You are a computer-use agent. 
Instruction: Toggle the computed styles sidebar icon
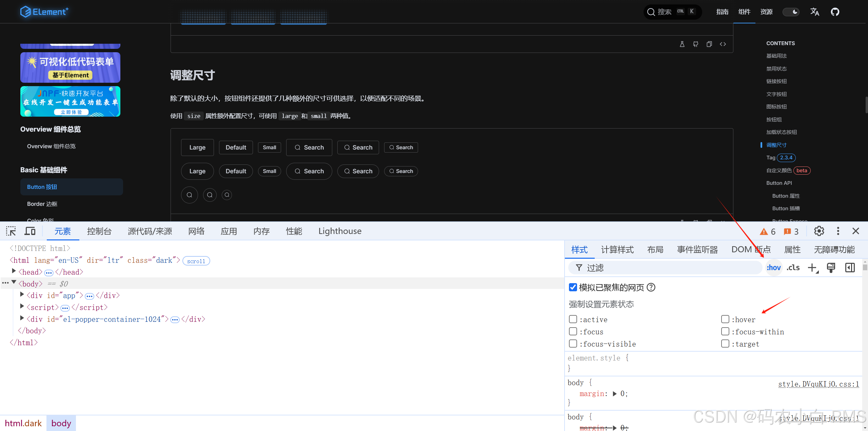[x=850, y=268]
